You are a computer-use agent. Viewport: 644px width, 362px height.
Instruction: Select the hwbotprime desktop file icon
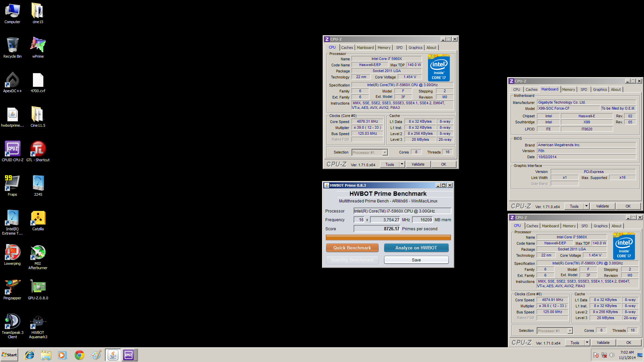12,117
